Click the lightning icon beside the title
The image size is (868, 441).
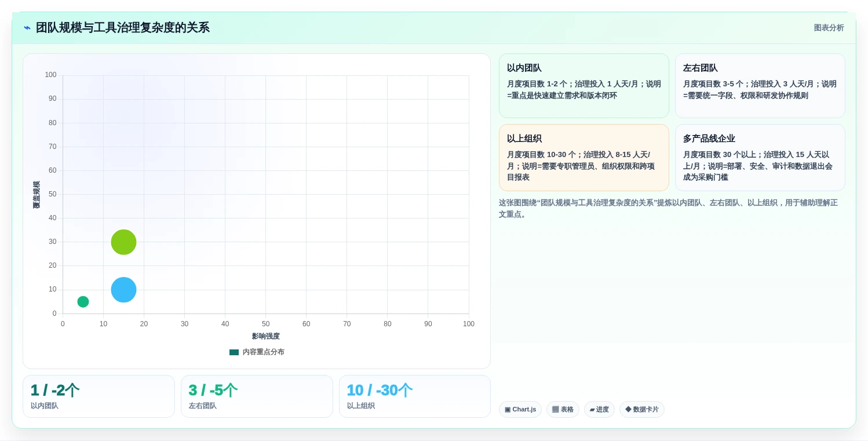pyautogui.click(x=27, y=28)
